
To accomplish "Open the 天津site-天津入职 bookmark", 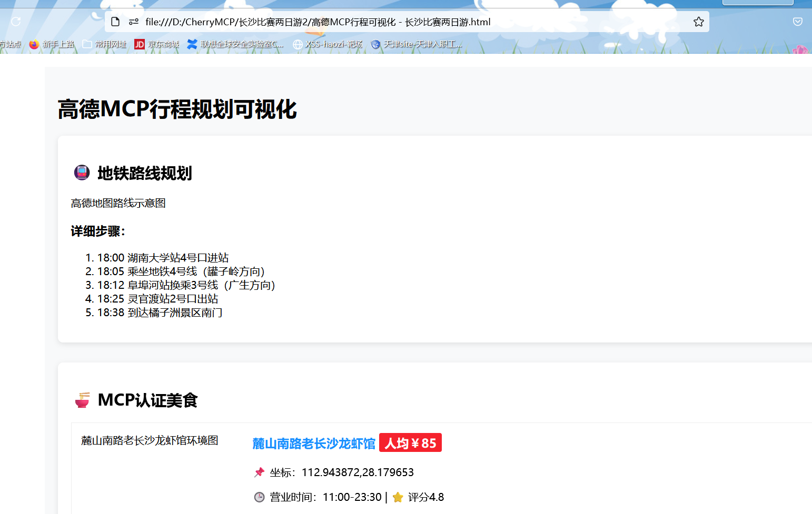I will pyautogui.click(x=417, y=44).
